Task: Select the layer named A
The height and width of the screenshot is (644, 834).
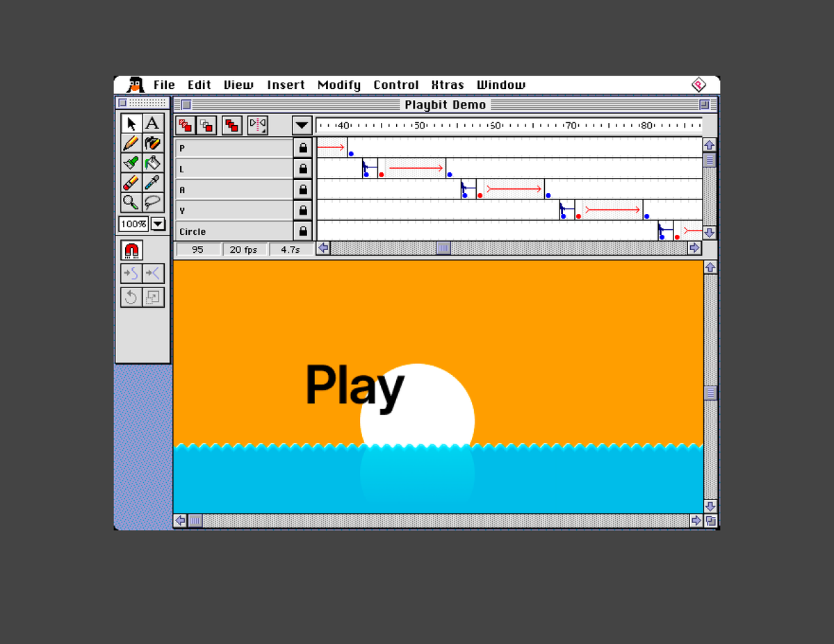Action: pyautogui.click(x=234, y=190)
